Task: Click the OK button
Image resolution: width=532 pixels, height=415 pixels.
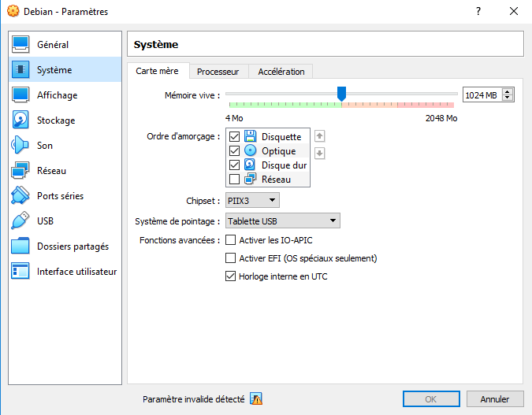Action: [x=431, y=399]
